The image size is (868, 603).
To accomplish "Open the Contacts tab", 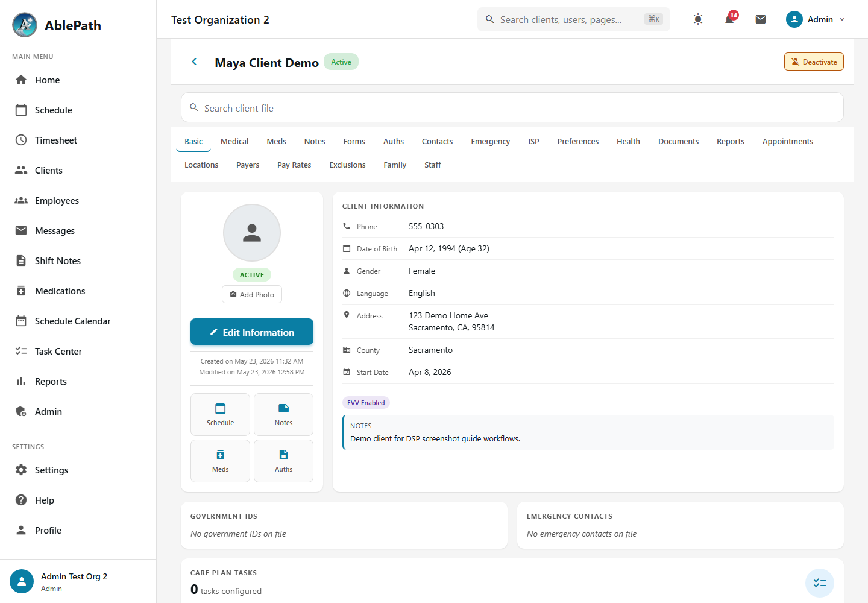I will [437, 141].
